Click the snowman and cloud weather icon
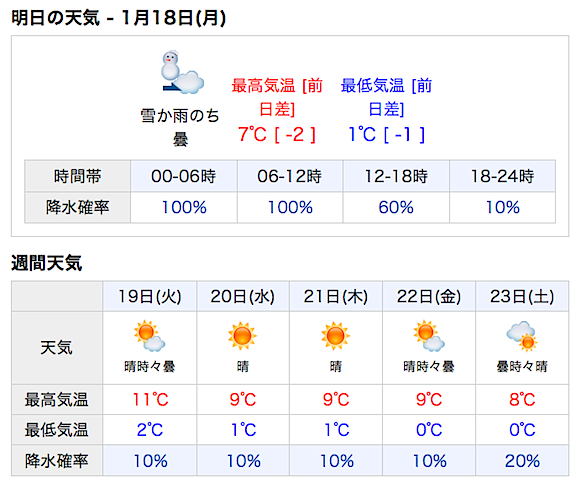This screenshot has width=576, height=483. [182, 72]
